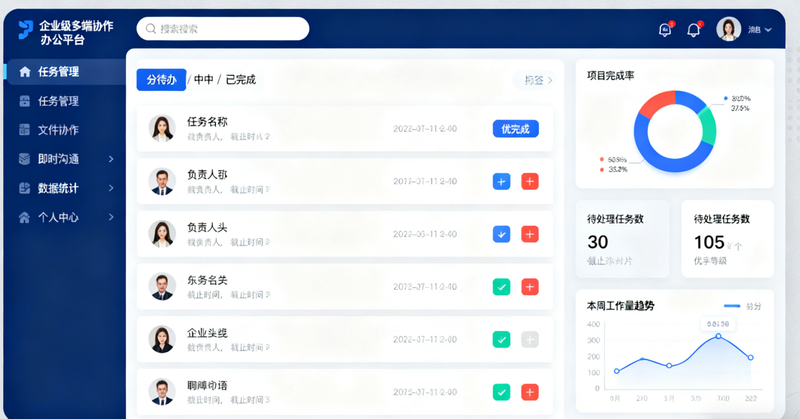Toggle green check on 东务名关 row
This screenshot has width=800, height=419.
tap(502, 287)
